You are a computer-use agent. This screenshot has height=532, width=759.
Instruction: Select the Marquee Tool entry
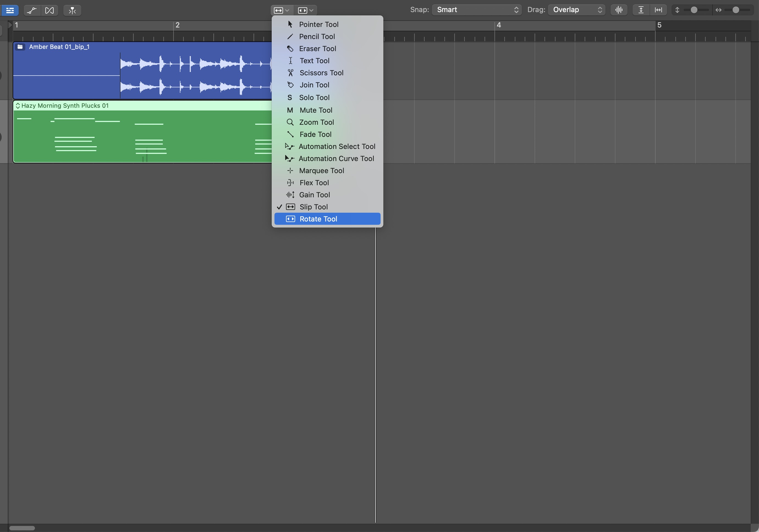(x=327, y=171)
